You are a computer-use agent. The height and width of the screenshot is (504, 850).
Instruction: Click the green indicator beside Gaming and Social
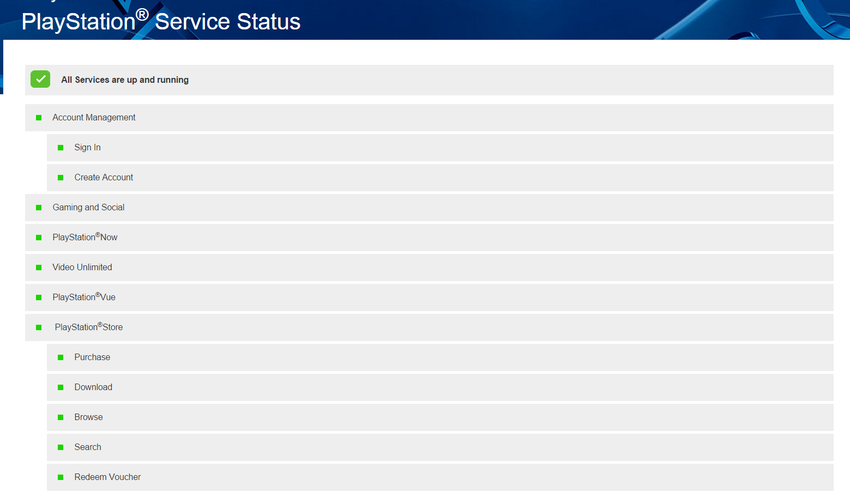39,208
